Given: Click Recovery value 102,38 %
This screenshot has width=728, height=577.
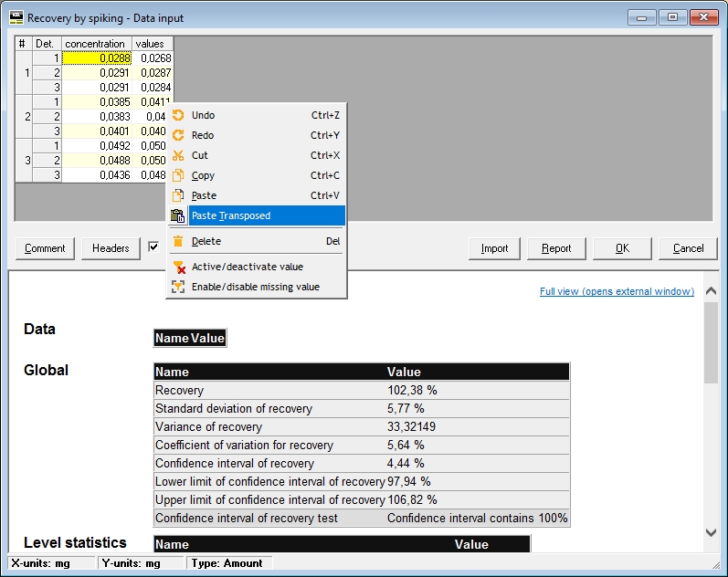Looking at the screenshot, I should (412, 391).
